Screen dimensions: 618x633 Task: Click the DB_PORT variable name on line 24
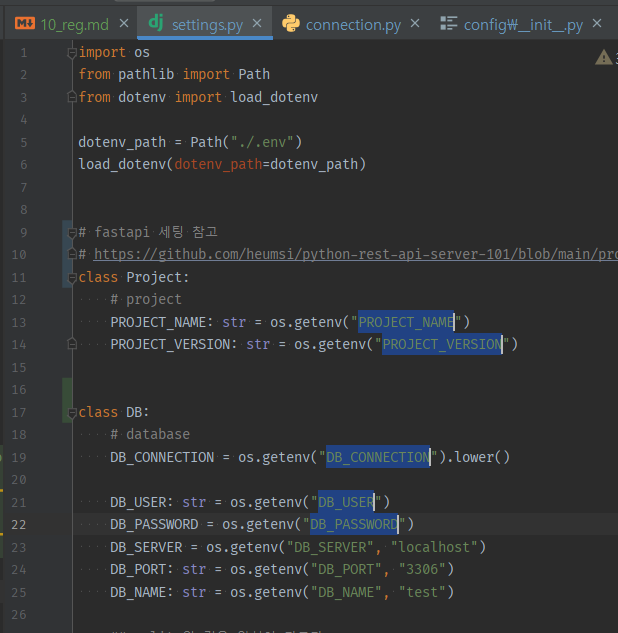coord(138,569)
